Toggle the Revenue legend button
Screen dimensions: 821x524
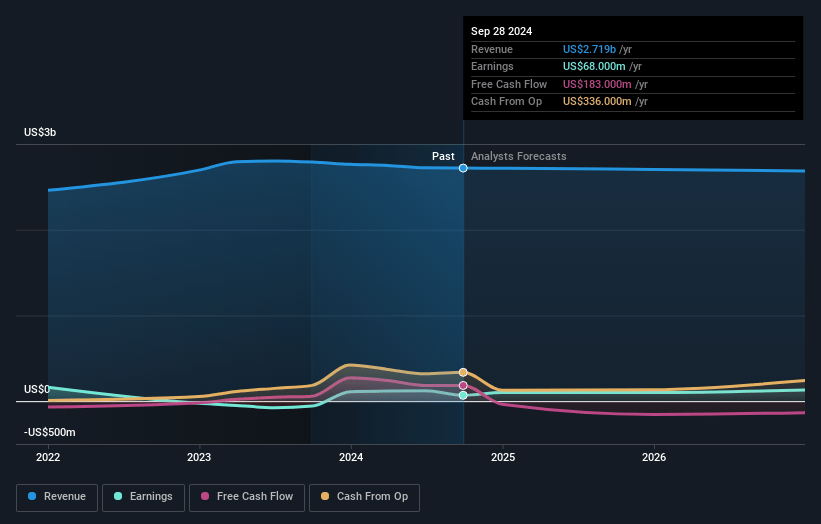pos(57,497)
